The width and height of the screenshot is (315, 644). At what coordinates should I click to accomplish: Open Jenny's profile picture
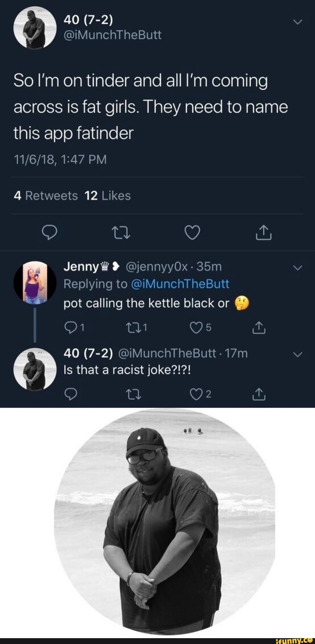[35, 281]
